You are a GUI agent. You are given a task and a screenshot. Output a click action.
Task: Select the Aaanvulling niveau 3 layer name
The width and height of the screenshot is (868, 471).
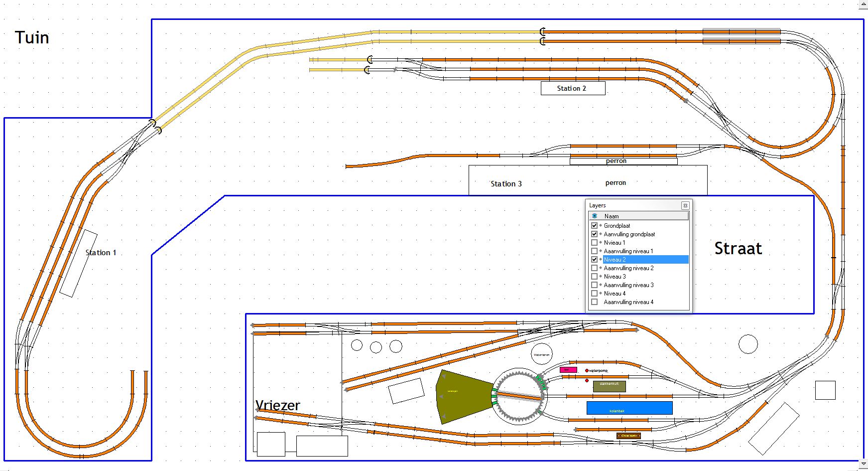tap(628, 285)
